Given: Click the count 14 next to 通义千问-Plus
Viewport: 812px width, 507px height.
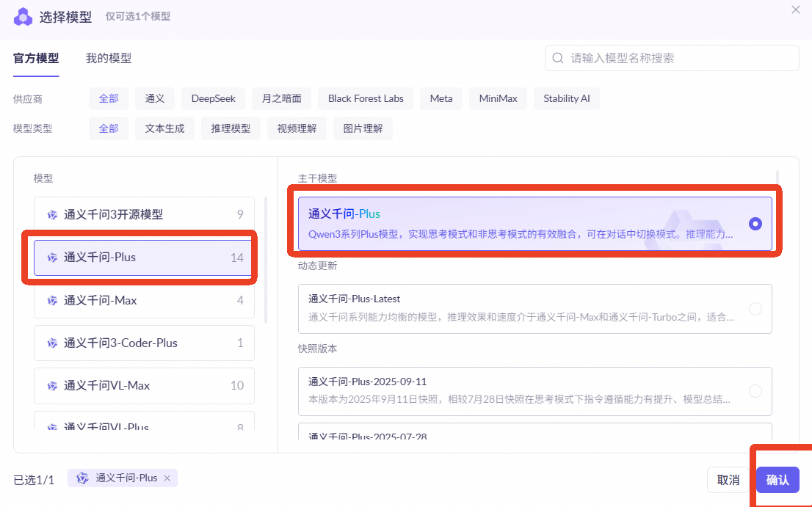Looking at the screenshot, I should tap(237, 258).
